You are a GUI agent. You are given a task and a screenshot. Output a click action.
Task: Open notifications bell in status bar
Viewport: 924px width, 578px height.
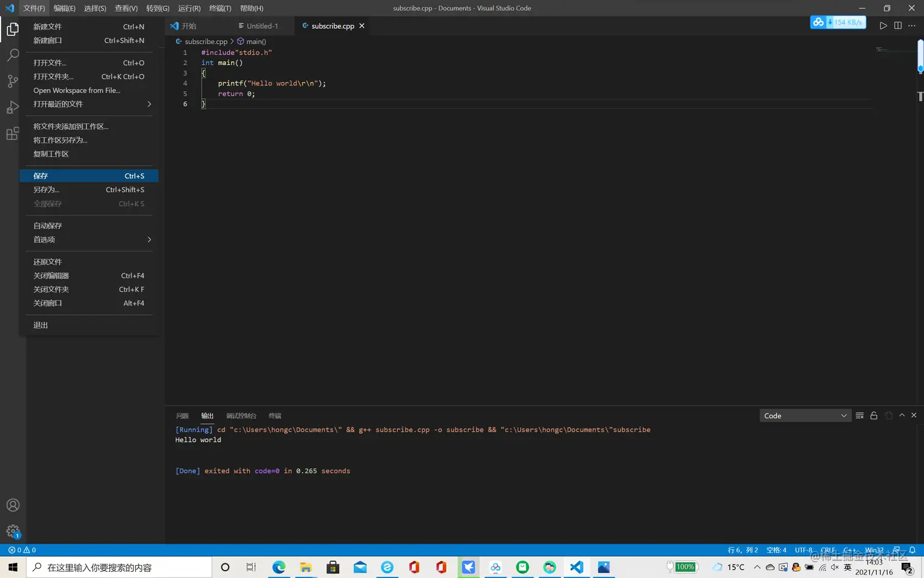pyautogui.click(x=912, y=550)
